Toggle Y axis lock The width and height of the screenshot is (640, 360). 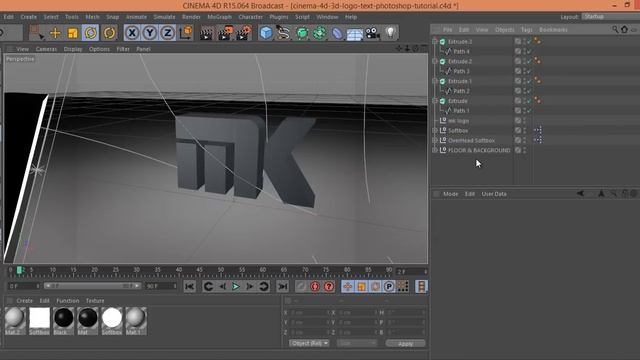(x=150, y=33)
